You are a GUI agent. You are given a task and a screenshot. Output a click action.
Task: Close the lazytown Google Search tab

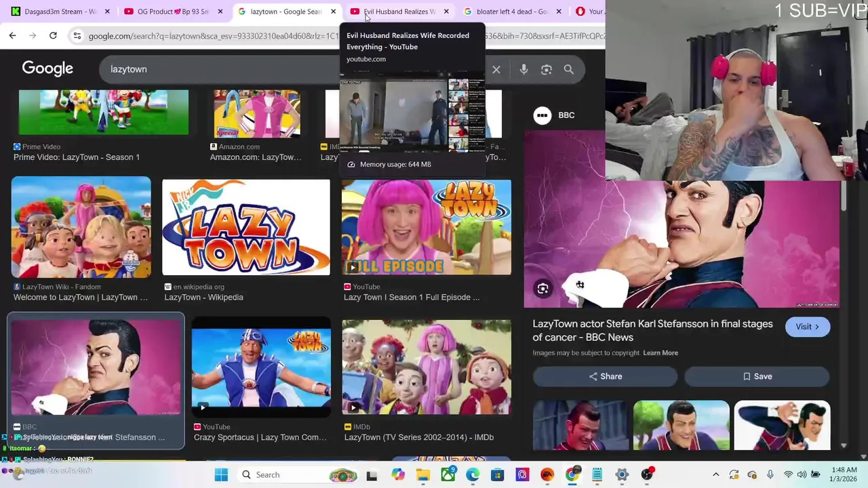333,12
